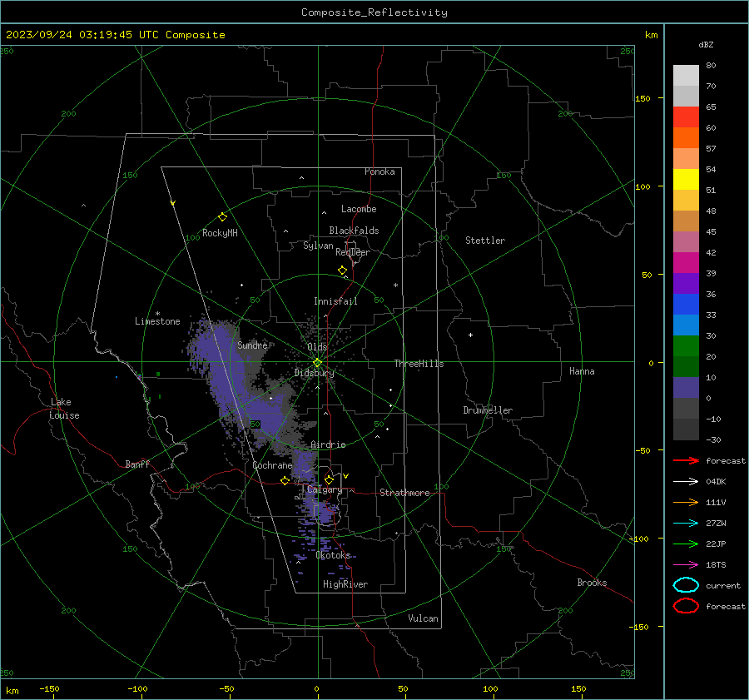Click the red forecast ellipse legend icon
This screenshot has height=700, width=749.
pos(686,606)
